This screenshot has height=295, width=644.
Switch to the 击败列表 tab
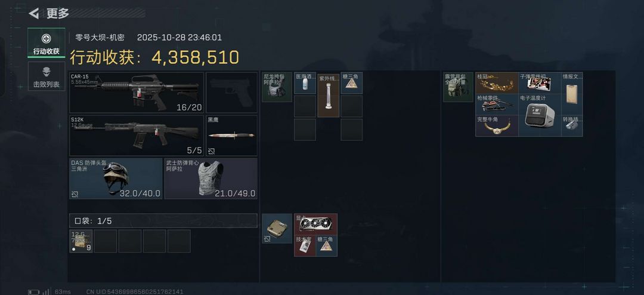47,76
